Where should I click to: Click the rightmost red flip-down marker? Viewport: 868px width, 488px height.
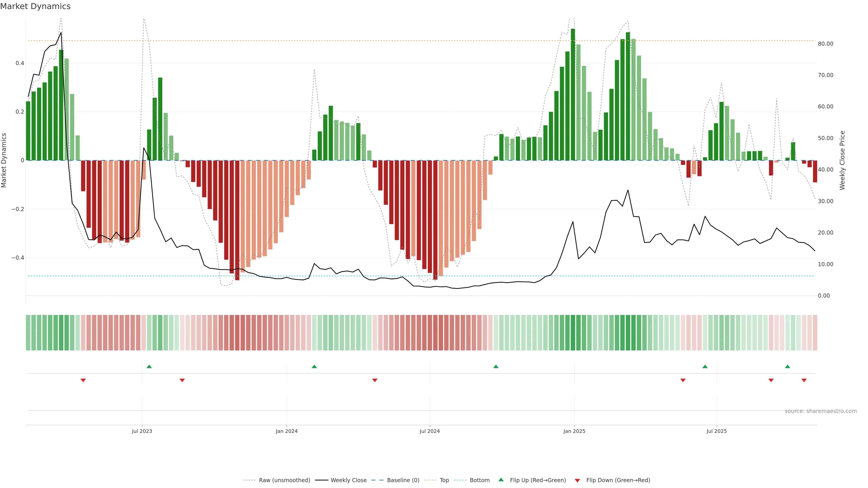coord(804,380)
